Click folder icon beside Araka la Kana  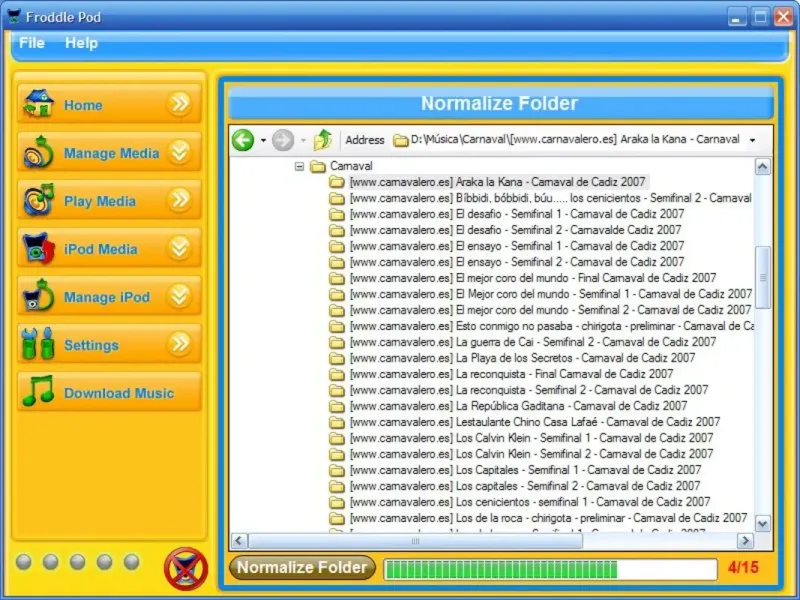[x=337, y=182]
